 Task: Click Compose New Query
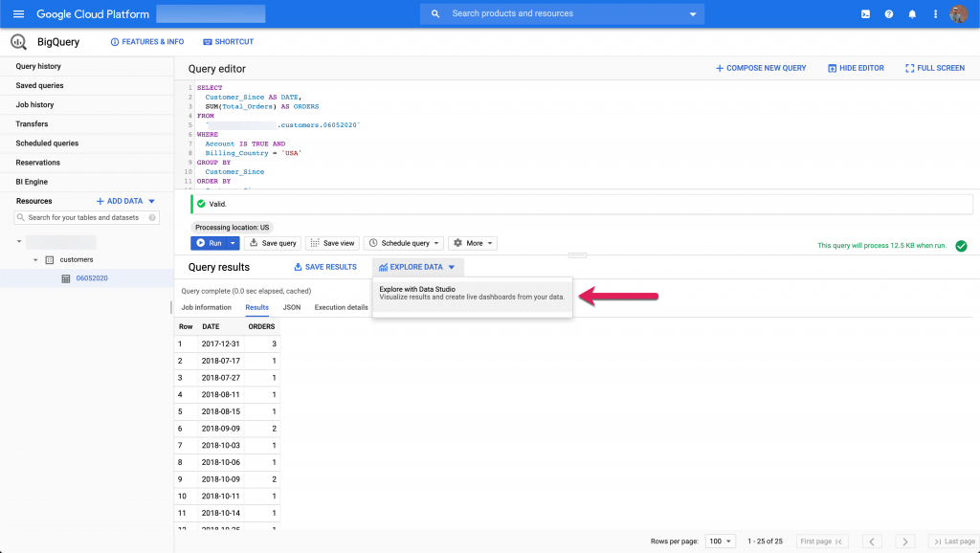click(761, 68)
